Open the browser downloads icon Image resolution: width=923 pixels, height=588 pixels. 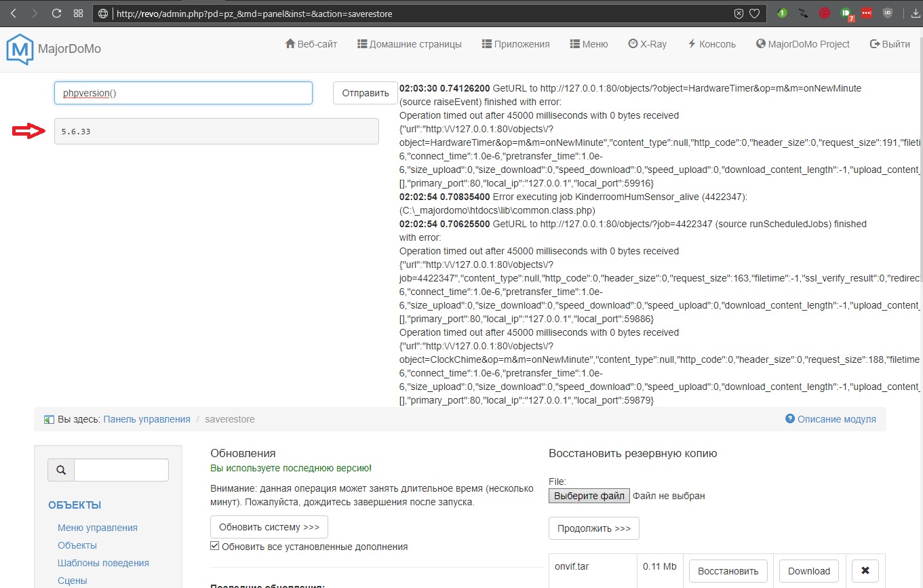click(915, 14)
